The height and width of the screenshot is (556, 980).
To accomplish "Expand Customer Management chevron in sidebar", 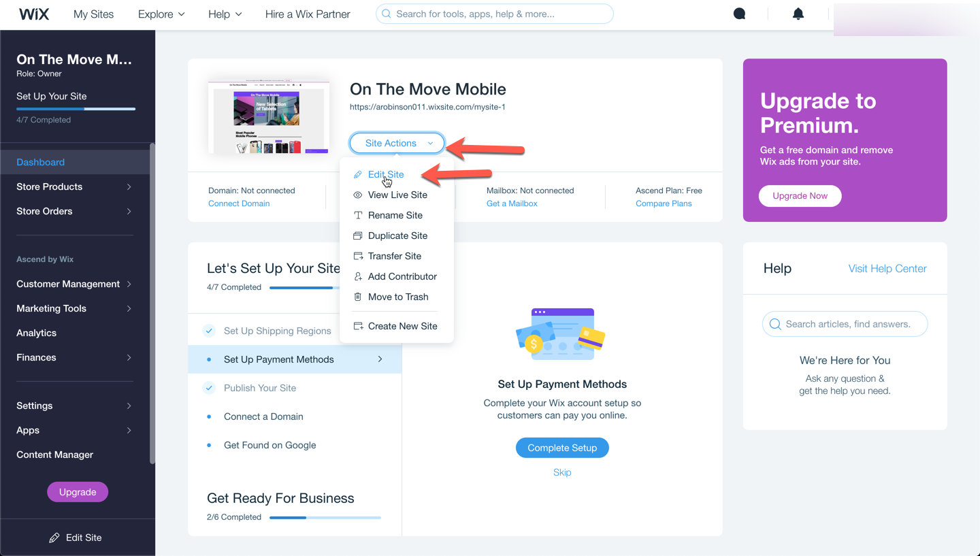I will click(129, 284).
